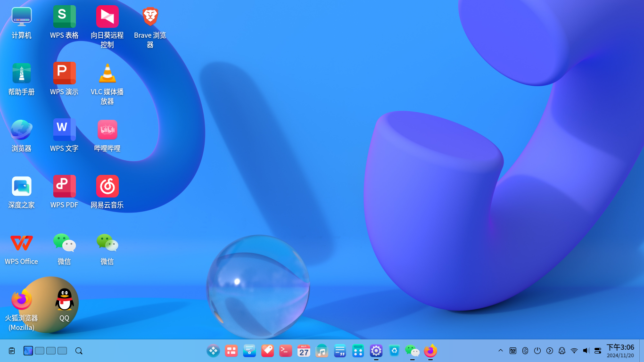Open the 微信 icon beside WPS Office
Image resolution: width=644 pixels, height=362 pixels.
pos(64,243)
